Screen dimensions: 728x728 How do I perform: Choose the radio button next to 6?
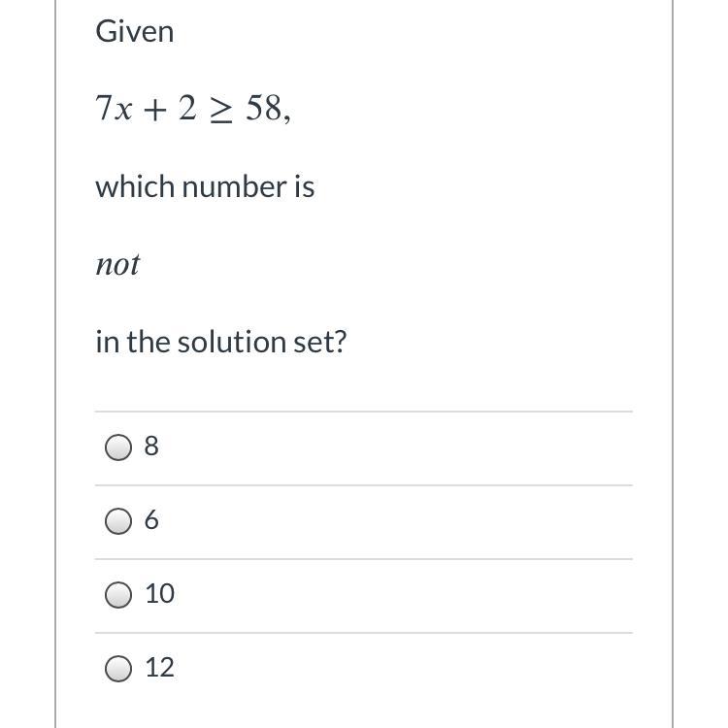pos(118,522)
